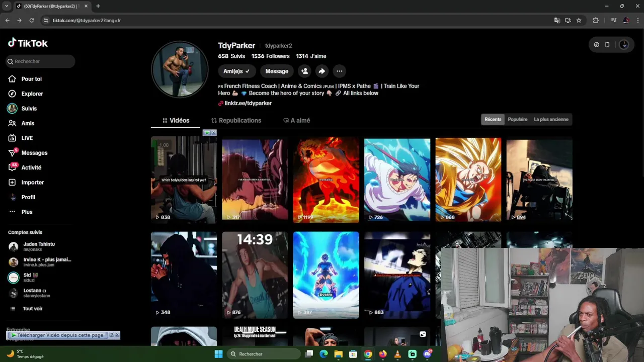Open the three-dots profile options menu
This screenshot has height=362, width=644.
[340, 71]
